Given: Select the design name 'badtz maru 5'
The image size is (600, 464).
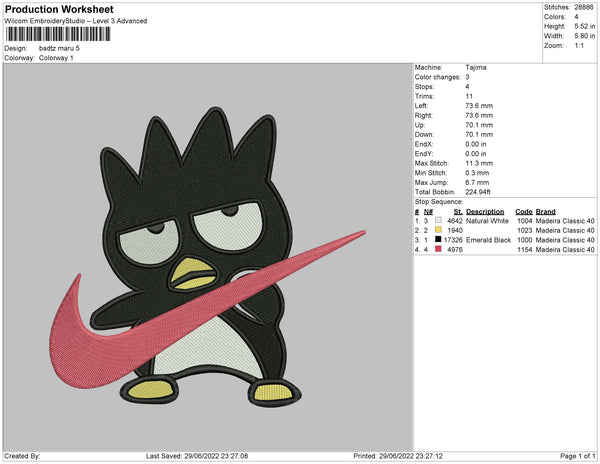Looking at the screenshot, I should (59, 48).
